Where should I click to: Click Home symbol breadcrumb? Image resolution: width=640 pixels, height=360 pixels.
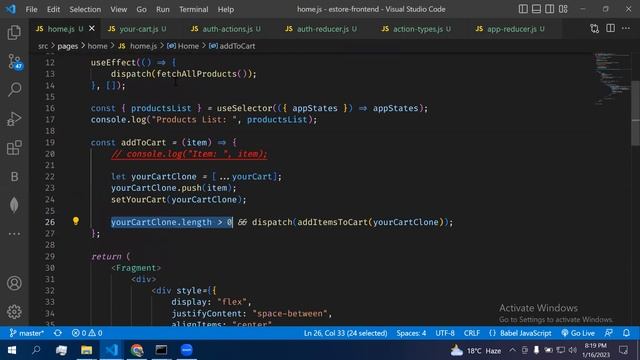click(x=183, y=46)
